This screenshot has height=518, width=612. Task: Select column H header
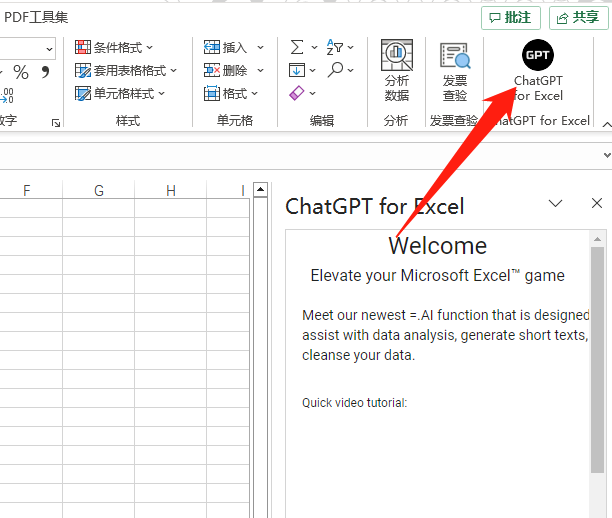pyautogui.click(x=171, y=190)
